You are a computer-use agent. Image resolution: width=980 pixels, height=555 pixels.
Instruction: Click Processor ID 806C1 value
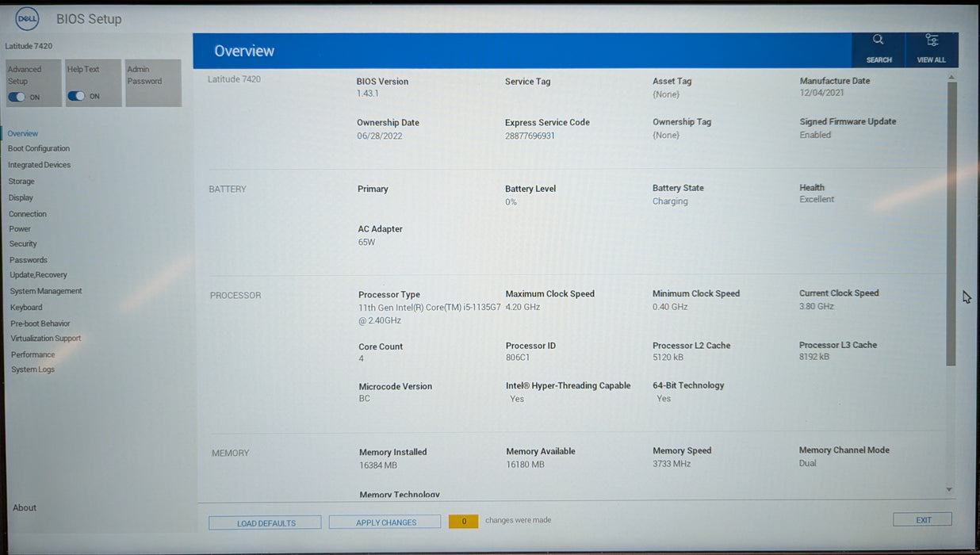(518, 358)
